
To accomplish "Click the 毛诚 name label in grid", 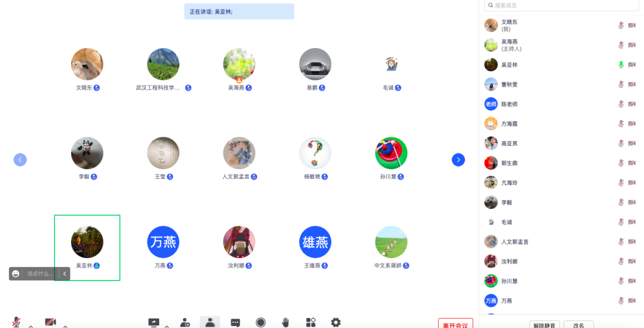I will 388,88.
